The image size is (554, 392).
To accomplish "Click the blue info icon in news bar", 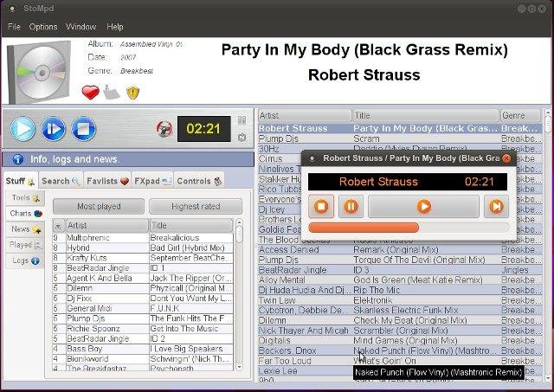I will click(x=18, y=159).
